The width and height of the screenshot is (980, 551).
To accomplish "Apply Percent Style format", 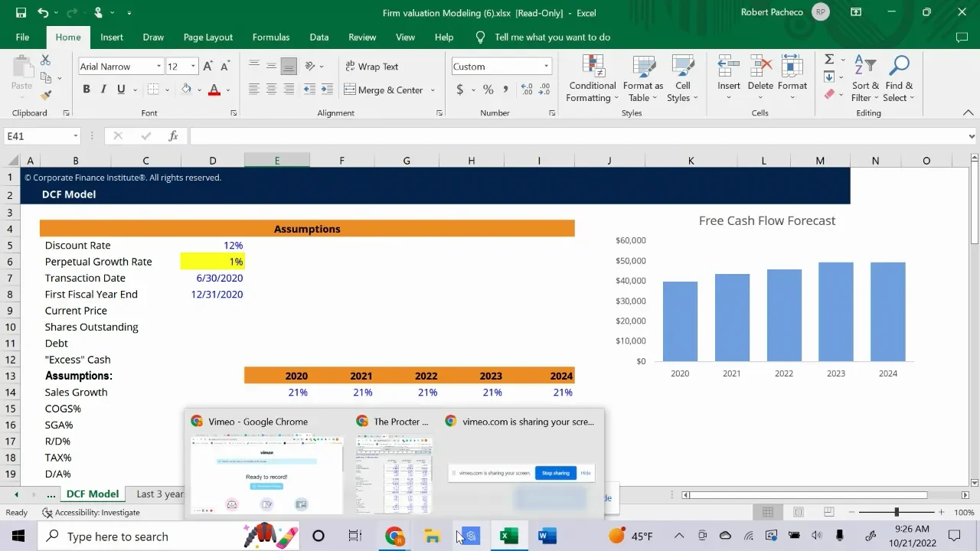I will 488,90.
